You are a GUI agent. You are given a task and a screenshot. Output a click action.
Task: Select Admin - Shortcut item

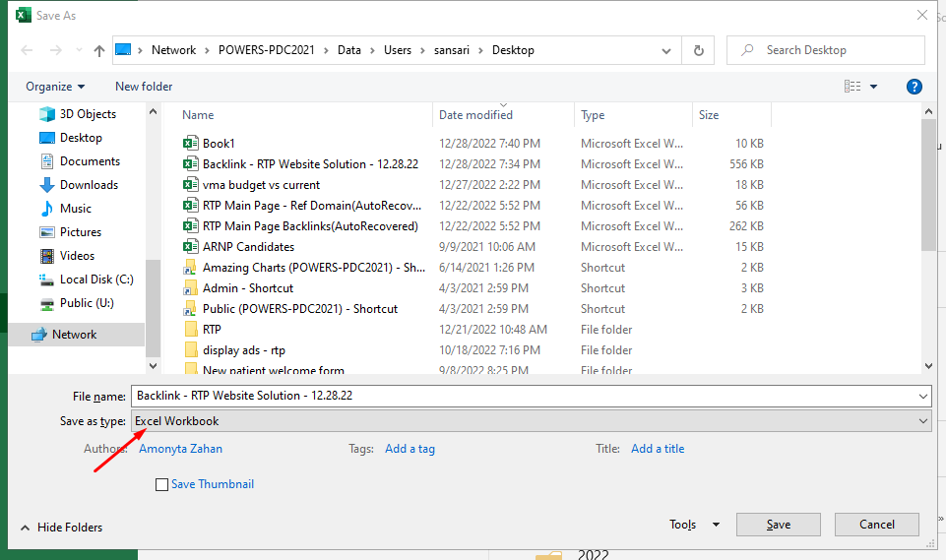pos(248,287)
